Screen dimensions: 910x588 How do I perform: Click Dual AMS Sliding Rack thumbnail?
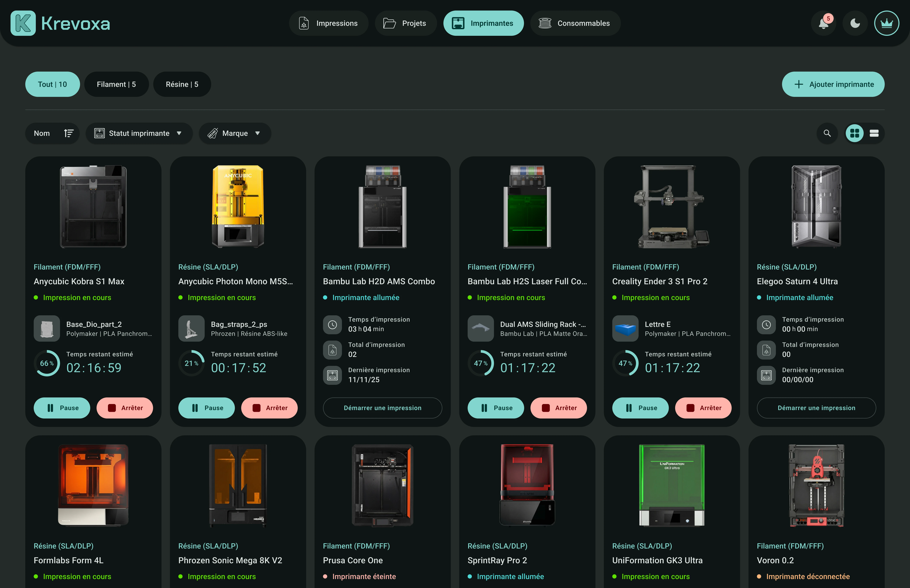[x=481, y=328]
